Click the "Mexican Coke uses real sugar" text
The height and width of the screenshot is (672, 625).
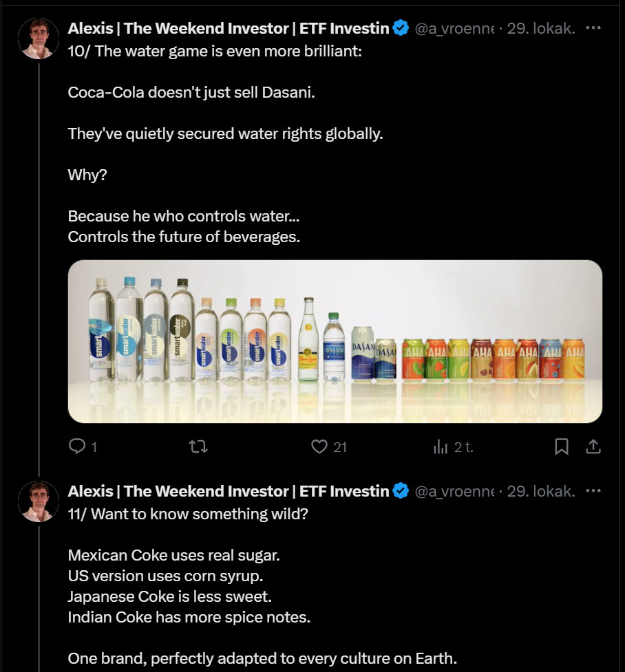(x=174, y=554)
